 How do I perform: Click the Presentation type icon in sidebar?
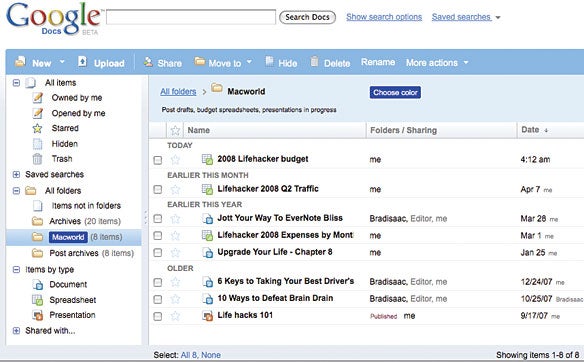coord(38,315)
